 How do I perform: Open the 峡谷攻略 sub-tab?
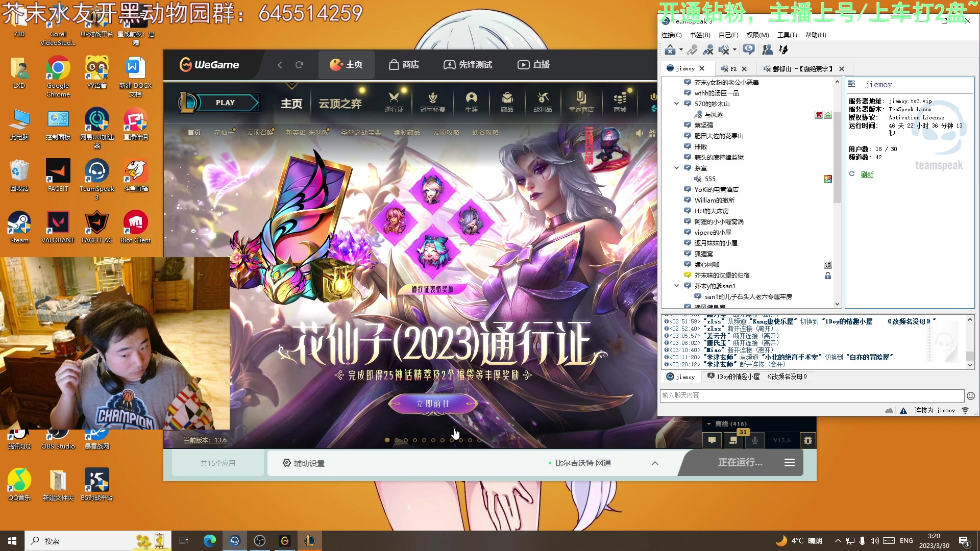pos(485,133)
